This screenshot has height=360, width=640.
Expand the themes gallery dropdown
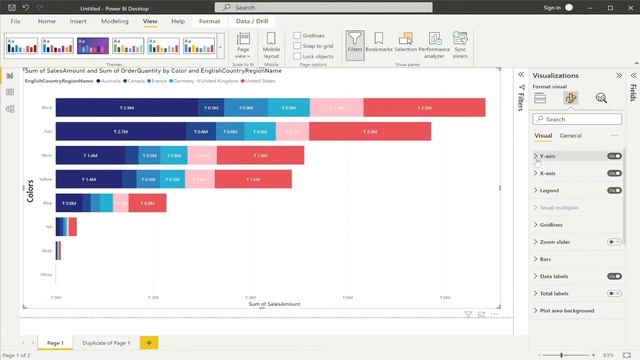[x=220, y=47]
